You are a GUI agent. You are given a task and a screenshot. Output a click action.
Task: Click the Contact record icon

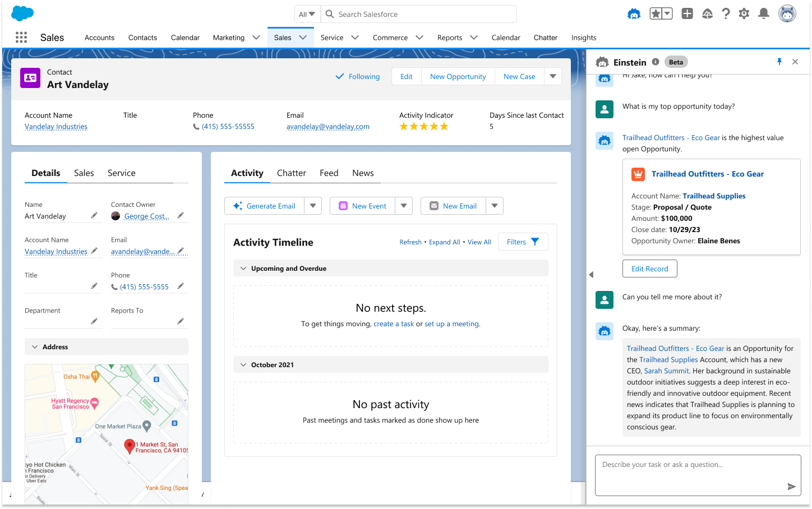pos(30,78)
